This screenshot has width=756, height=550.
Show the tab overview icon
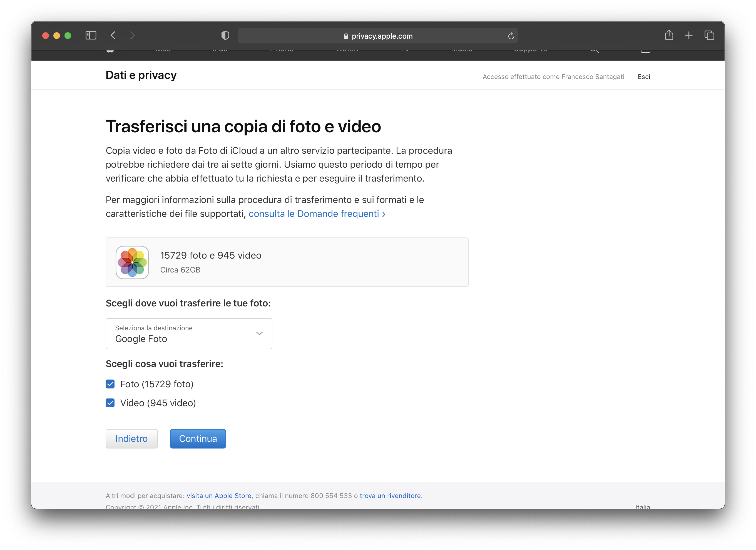[709, 35]
